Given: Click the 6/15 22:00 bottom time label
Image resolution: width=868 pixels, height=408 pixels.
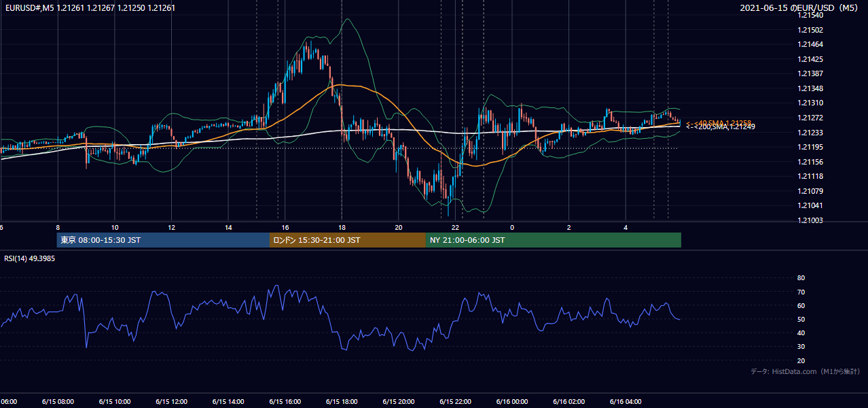Looking at the screenshot, I should (456, 401).
